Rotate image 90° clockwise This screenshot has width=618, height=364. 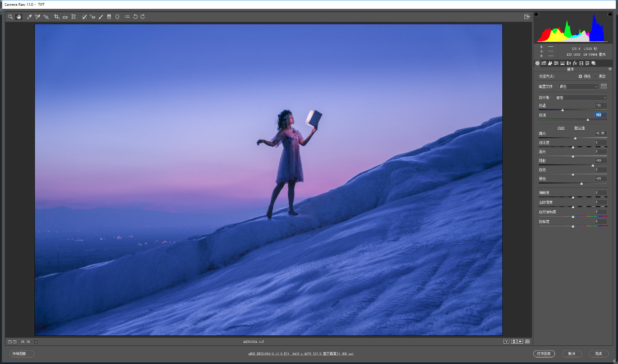click(x=143, y=17)
